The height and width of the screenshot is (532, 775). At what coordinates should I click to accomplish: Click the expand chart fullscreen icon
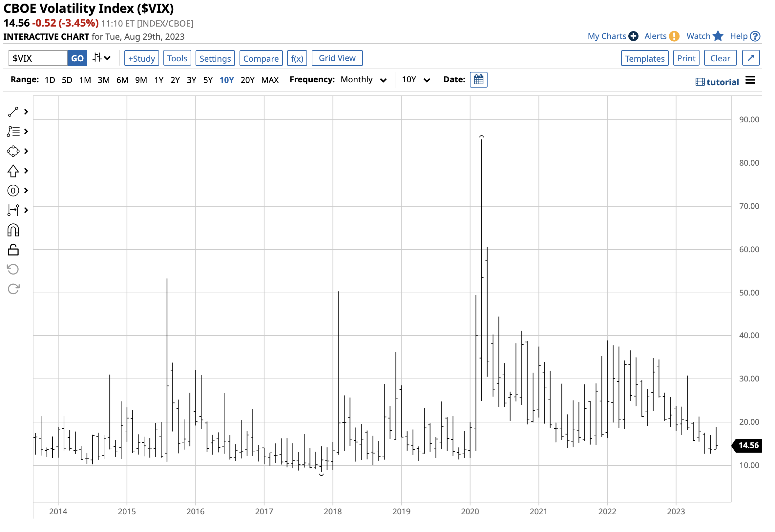(x=751, y=58)
